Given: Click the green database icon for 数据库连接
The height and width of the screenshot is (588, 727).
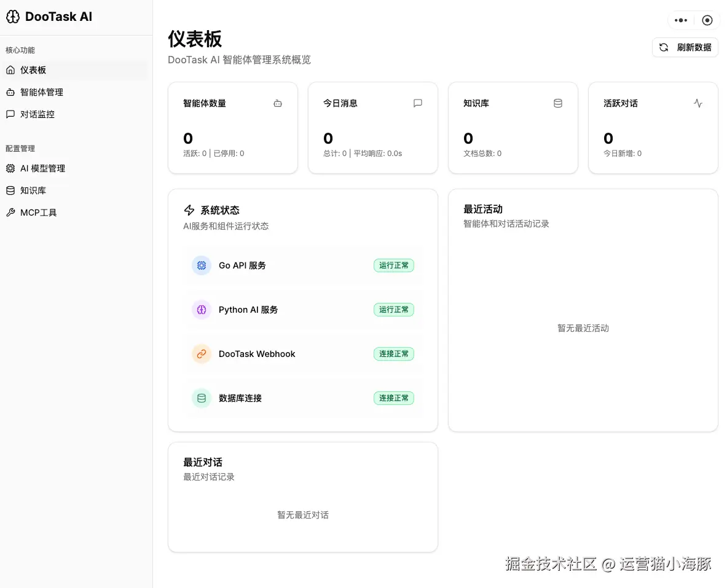Looking at the screenshot, I should 202,398.
